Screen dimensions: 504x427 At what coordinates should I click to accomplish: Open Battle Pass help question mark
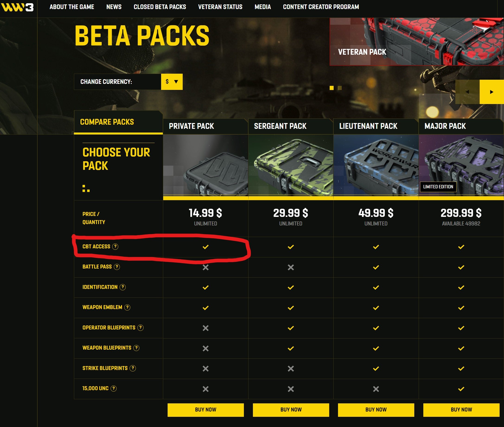point(117,267)
